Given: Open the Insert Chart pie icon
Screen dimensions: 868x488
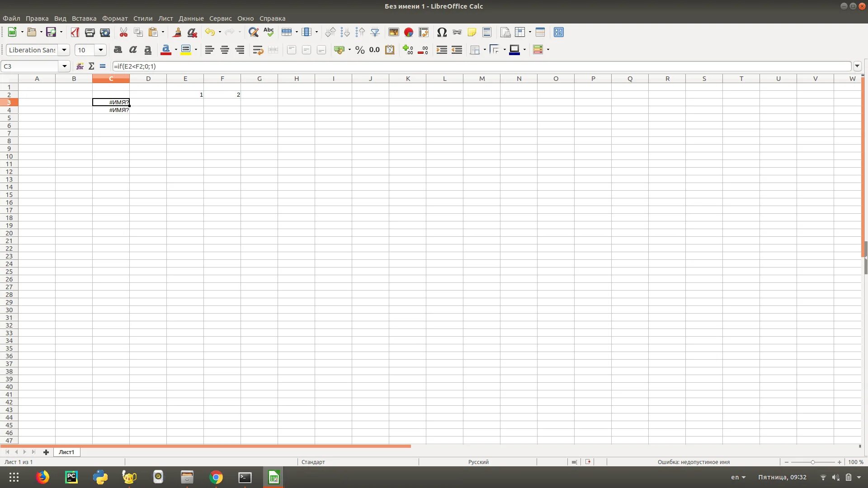Looking at the screenshot, I should (409, 32).
